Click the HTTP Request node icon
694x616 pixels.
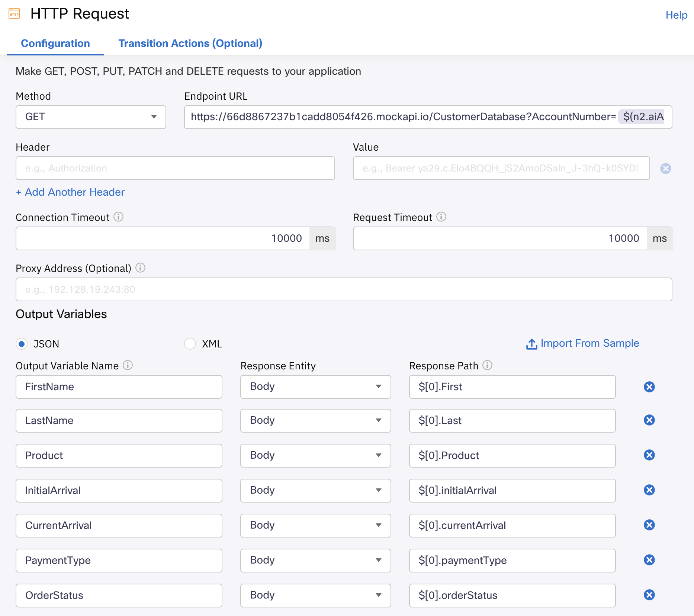pyautogui.click(x=14, y=14)
